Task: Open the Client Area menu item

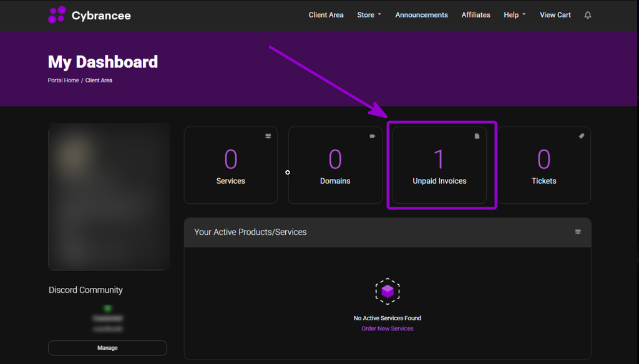Action: (326, 15)
